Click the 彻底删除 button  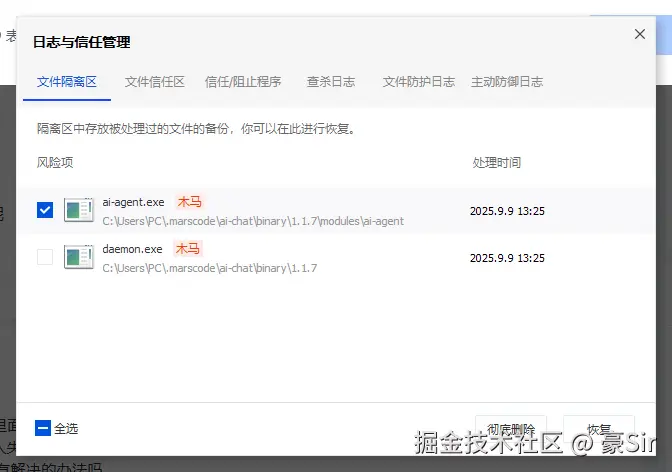[x=510, y=428]
